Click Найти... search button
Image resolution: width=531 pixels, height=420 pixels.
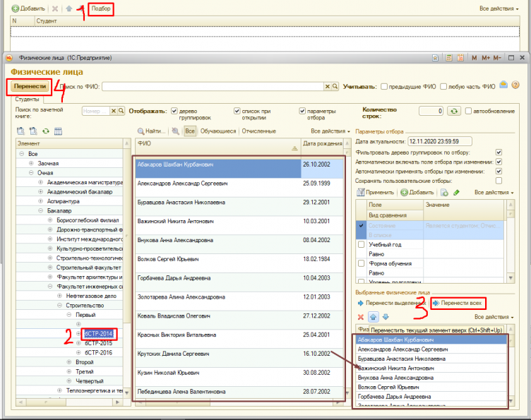pos(151,131)
